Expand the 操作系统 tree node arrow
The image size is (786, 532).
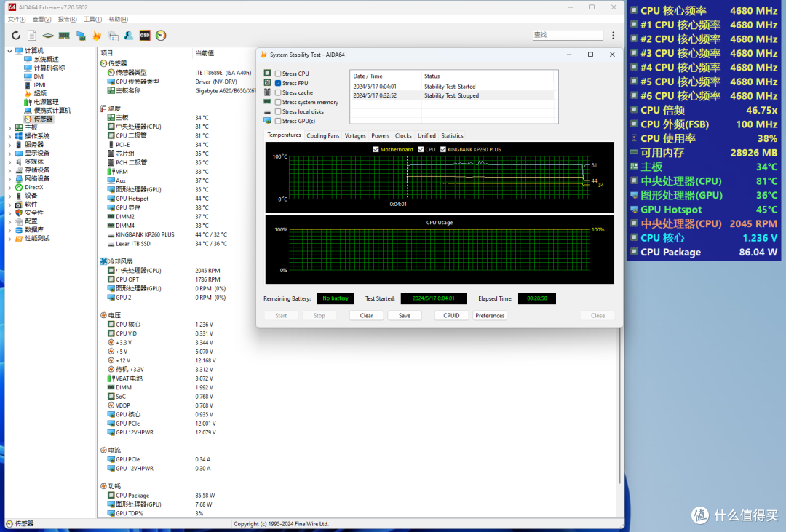click(x=9, y=136)
